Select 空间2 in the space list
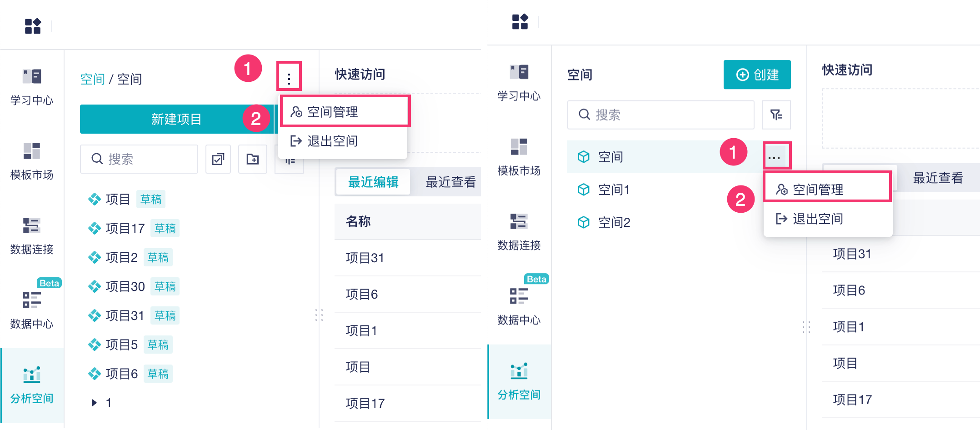The width and height of the screenshot is (980, 430). pyautogui.click(x=614, y=222)
